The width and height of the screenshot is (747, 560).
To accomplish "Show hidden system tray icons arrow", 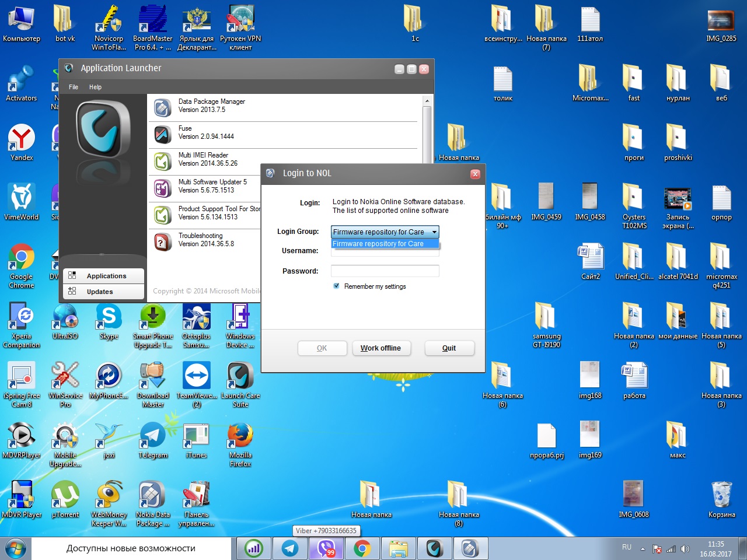I will (643, 549).
